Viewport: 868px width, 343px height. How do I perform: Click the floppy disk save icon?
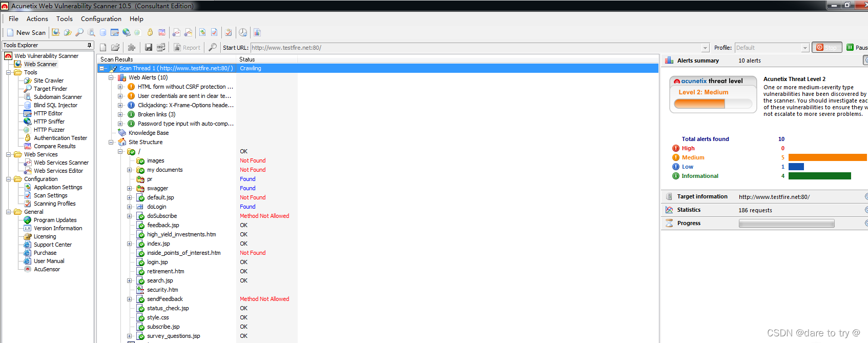pos(149,48)
